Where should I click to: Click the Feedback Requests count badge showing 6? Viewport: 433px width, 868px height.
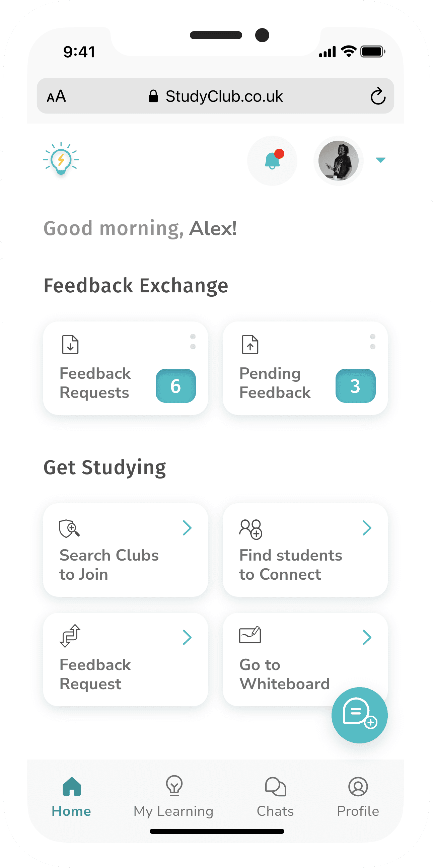[x=175, y=386]
